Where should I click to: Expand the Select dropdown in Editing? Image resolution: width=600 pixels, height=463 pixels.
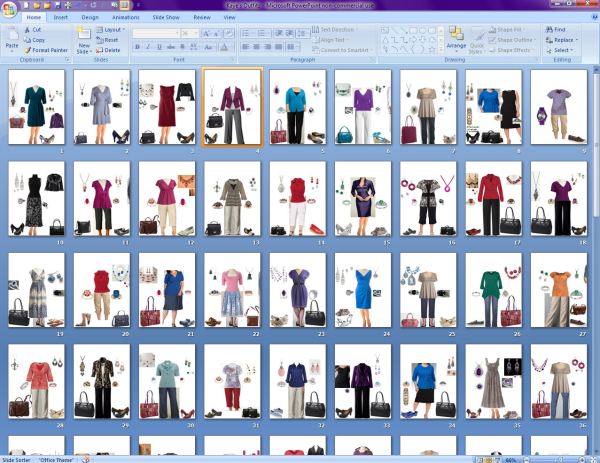point(560,49)
